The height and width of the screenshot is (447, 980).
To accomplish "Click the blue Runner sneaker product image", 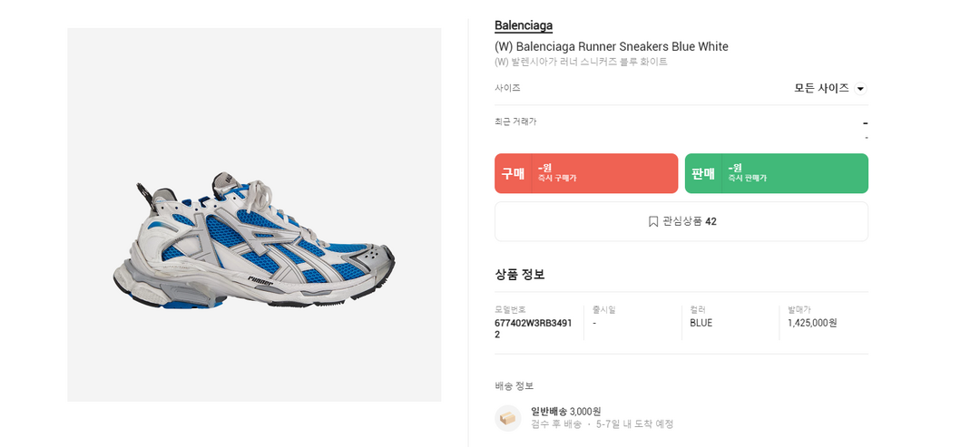I will click(254, 239).
